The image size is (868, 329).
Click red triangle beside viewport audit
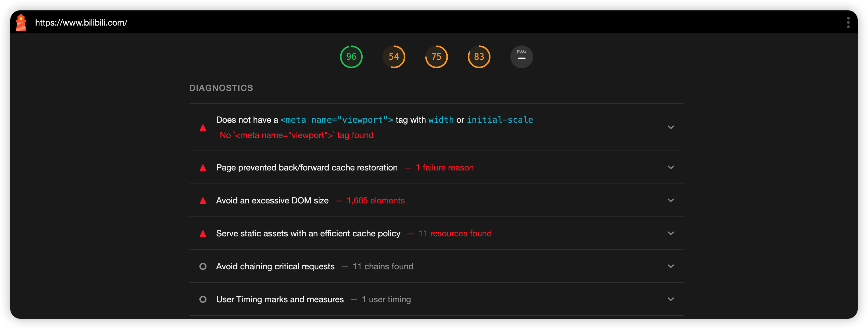[x=203, y=128]
